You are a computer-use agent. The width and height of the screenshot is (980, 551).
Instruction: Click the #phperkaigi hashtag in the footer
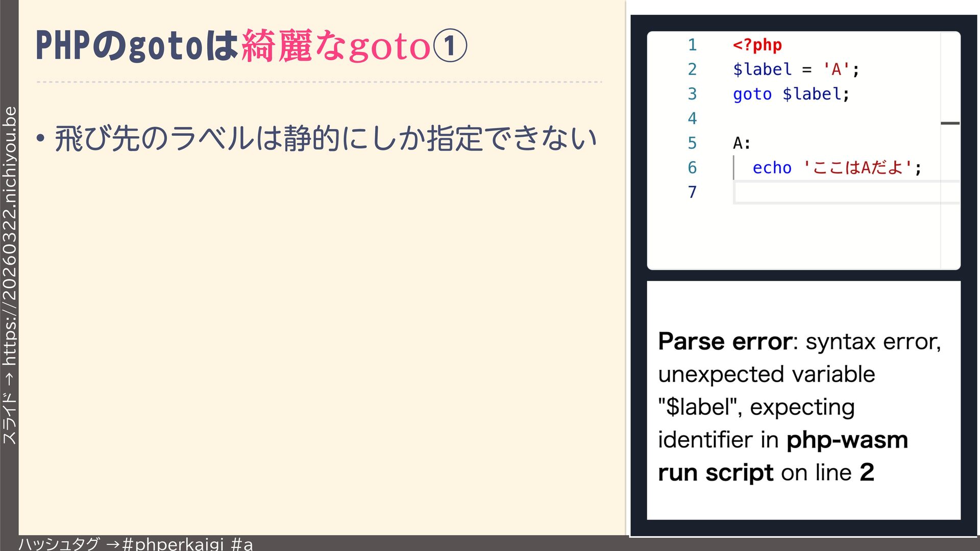pos(173,544)
